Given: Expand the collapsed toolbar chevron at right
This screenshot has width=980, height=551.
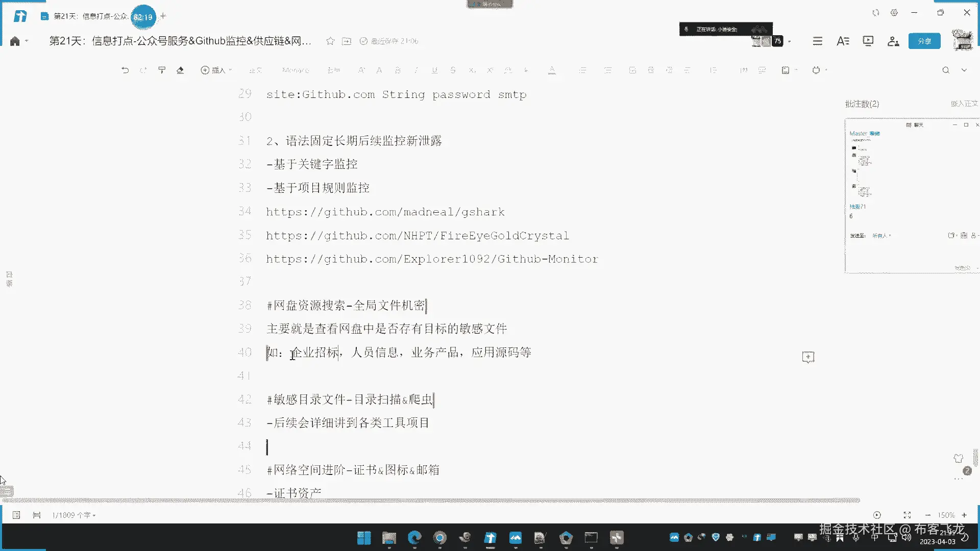Looking at the screenshot, I should [964, 70].
